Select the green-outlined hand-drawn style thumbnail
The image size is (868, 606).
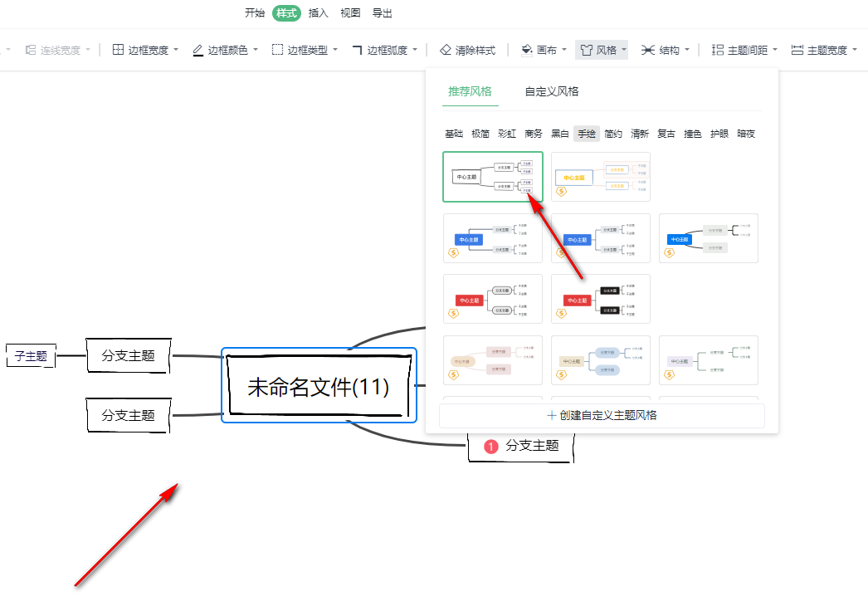point(493,177)
